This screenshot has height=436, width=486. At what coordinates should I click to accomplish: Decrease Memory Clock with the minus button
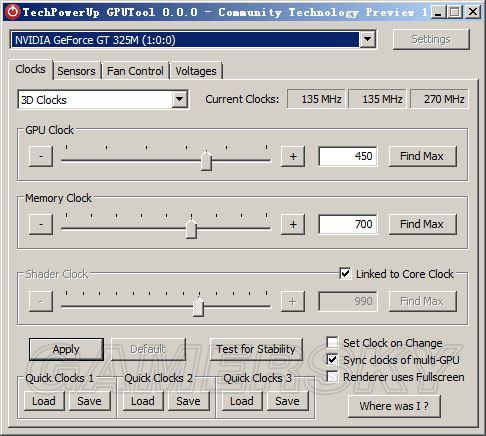pyautogui.click(x=41, y=224)
